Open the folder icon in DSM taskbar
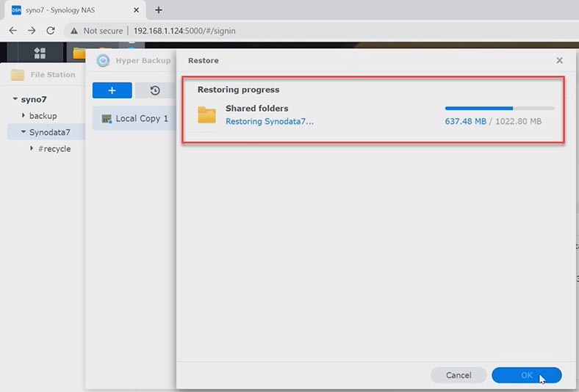Screen dimensions: 579x392 click(79, 53)
